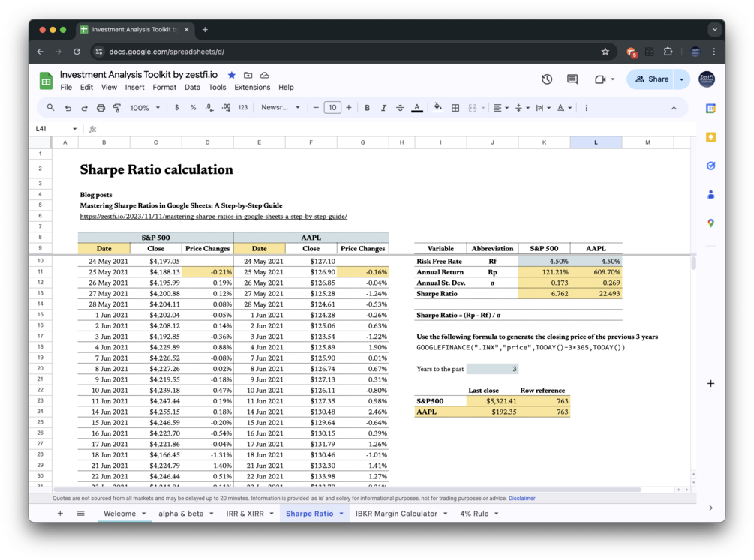Expand the Sharpe Ratio tab arrow
The height and width of the screenshot is (560, 754).
[x=341, y=514]
